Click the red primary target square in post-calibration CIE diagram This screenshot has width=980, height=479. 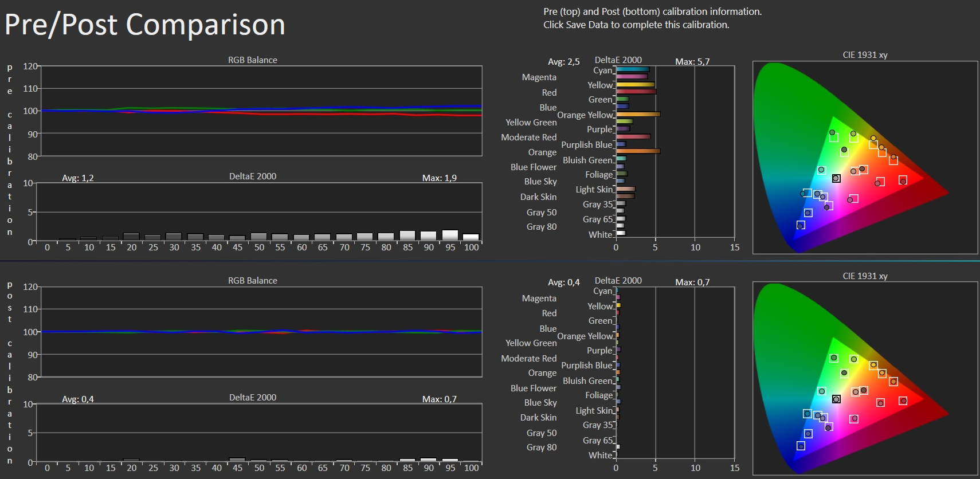tap(903, 401)
